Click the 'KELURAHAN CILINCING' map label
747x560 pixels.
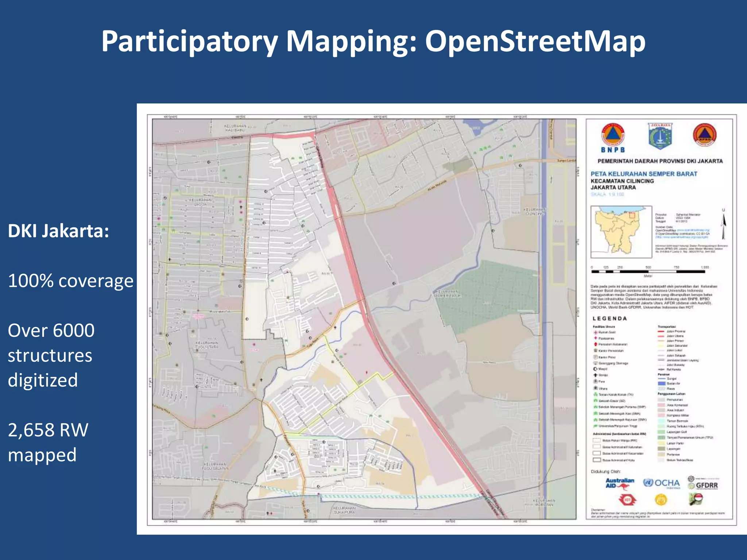coord(535,211)
